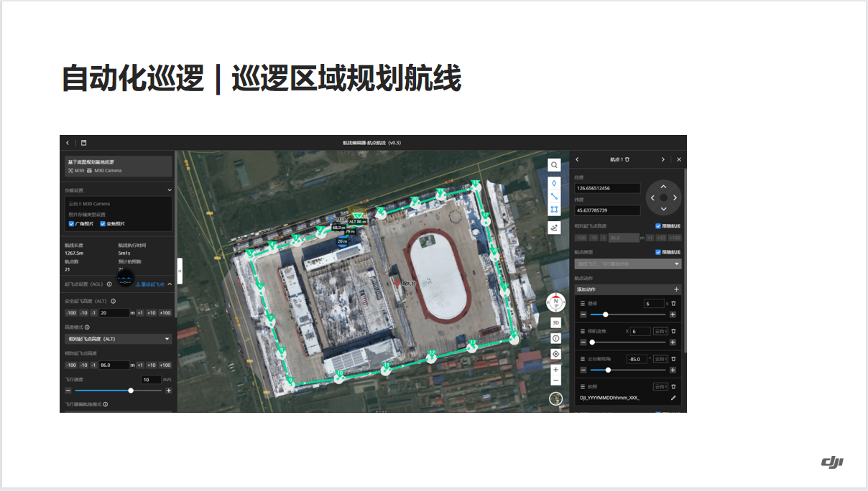
Task: Toggle the 广角照片 checkbox
Action: [71, 223]
